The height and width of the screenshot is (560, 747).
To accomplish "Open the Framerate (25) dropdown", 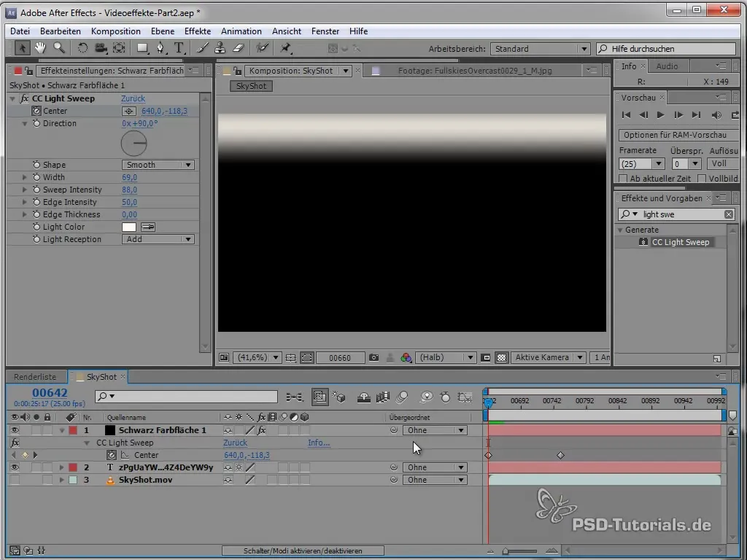I will (642, 164).
